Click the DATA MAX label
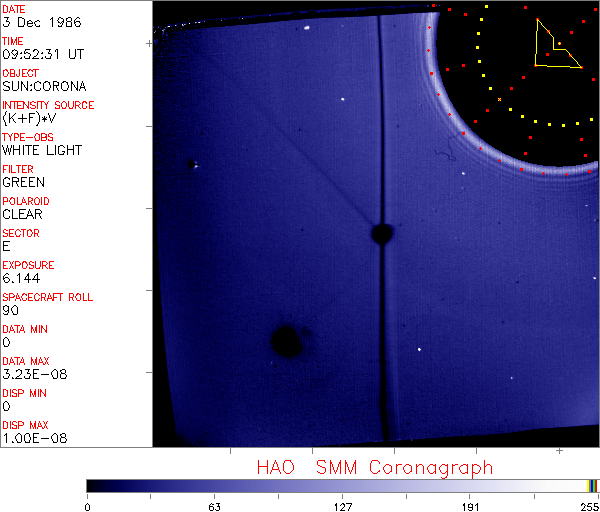 coord(26,361)
